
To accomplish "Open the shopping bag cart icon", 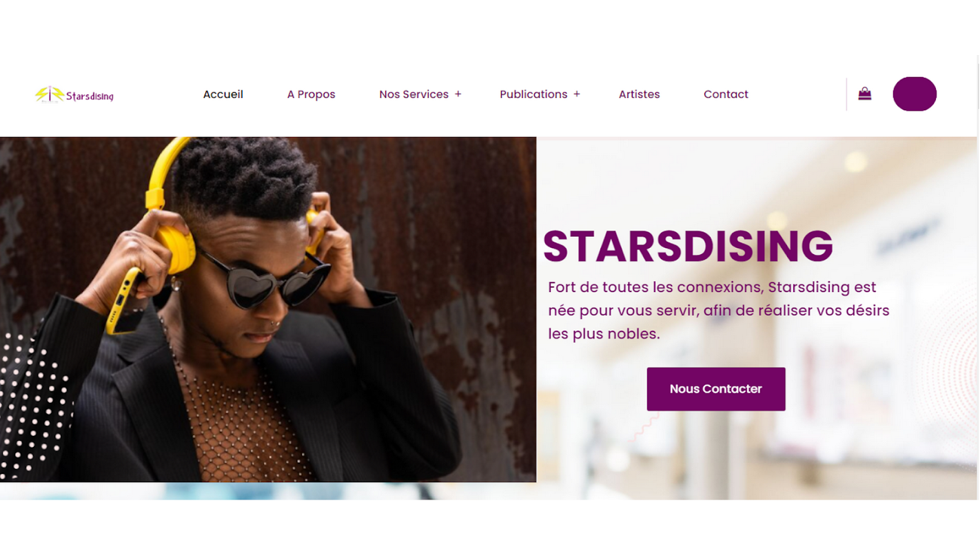I will (864, 94).
